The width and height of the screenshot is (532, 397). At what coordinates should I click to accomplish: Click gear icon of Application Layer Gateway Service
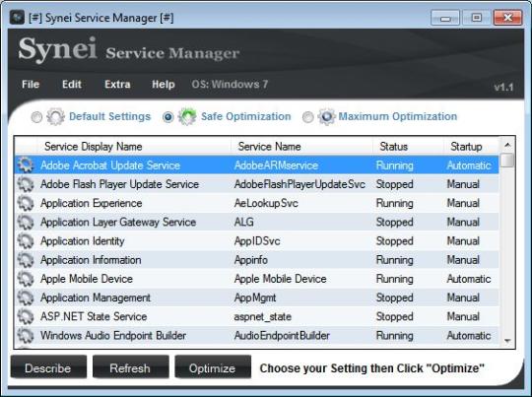point(26,223)
